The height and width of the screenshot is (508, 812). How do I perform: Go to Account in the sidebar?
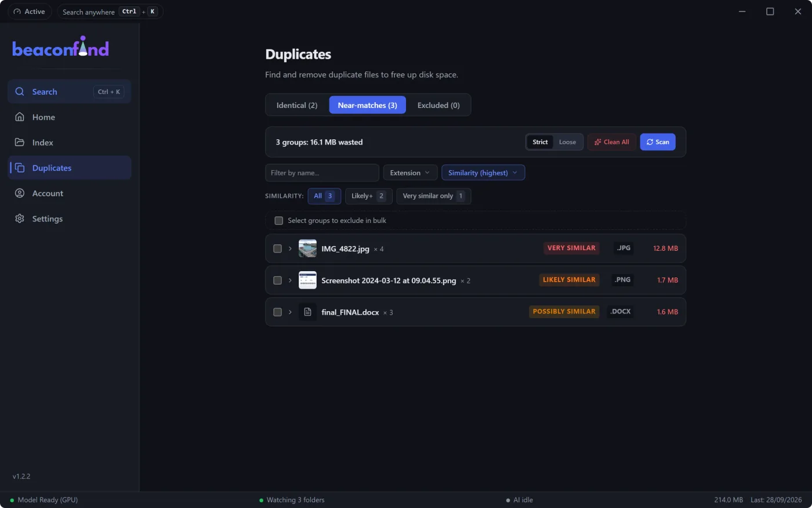[70, 193]
